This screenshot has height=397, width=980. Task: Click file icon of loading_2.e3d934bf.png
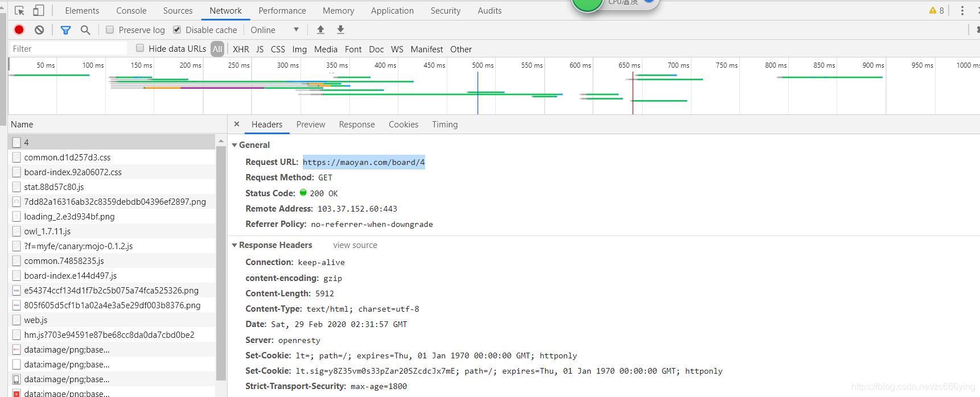17,216
